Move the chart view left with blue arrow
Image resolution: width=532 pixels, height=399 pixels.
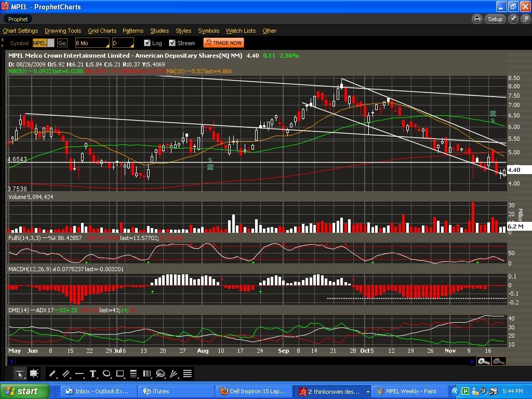click(11, 362)
